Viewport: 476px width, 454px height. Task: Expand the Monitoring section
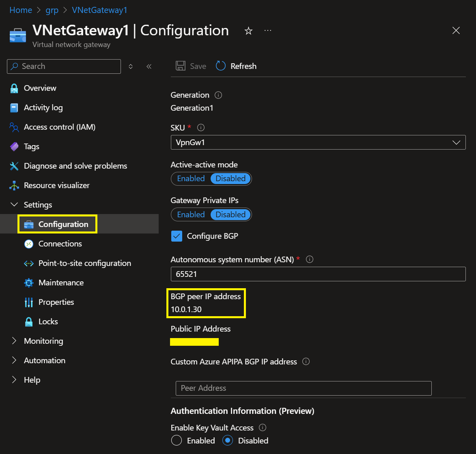(14, 341)
